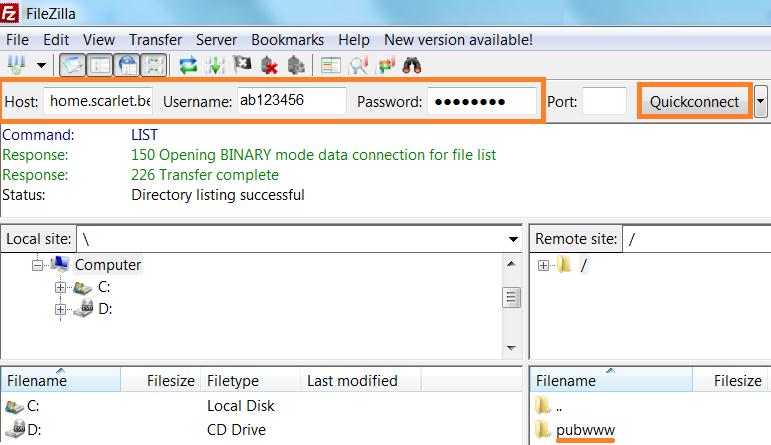Image resolution: width=771 pixels, height=445 pixels.
Task: Toggle the transfer queue display
Action: pyautogui.click(x=154, y=65)
